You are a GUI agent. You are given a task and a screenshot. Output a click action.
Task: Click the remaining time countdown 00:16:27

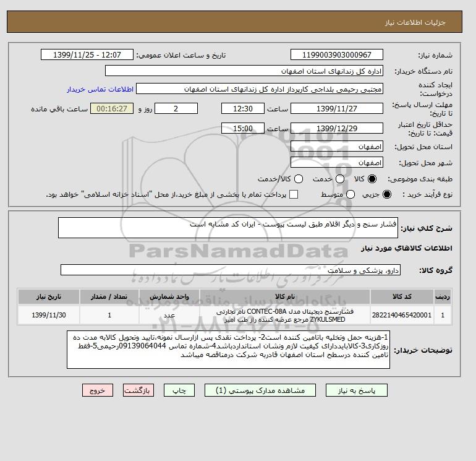[112, 108]
